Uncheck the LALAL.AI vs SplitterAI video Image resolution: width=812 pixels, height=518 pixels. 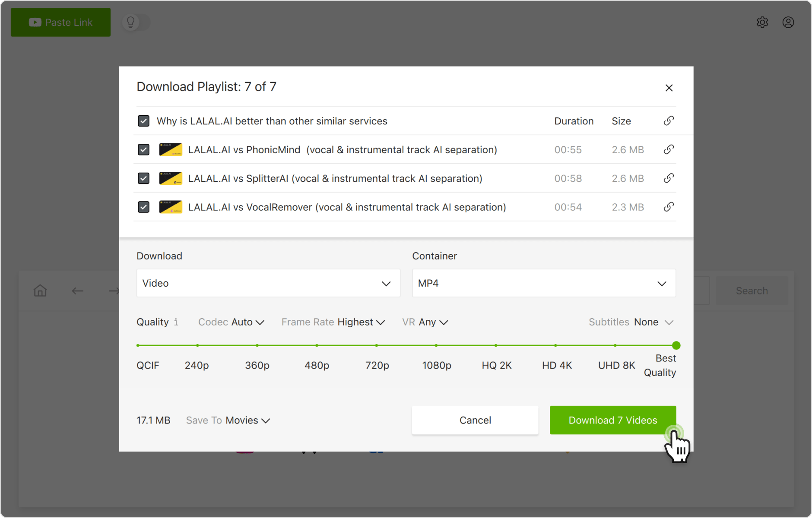point(143,178)
